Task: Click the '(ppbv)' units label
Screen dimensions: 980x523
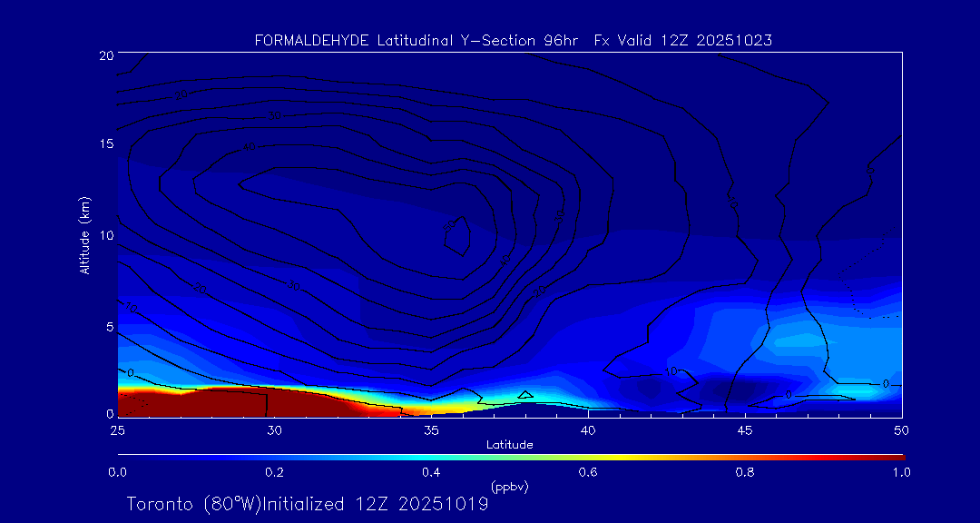Action: 509,487
